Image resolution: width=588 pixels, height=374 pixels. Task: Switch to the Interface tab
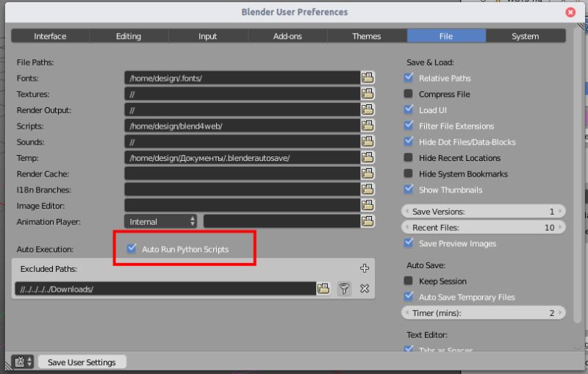[x=50, y=36]
